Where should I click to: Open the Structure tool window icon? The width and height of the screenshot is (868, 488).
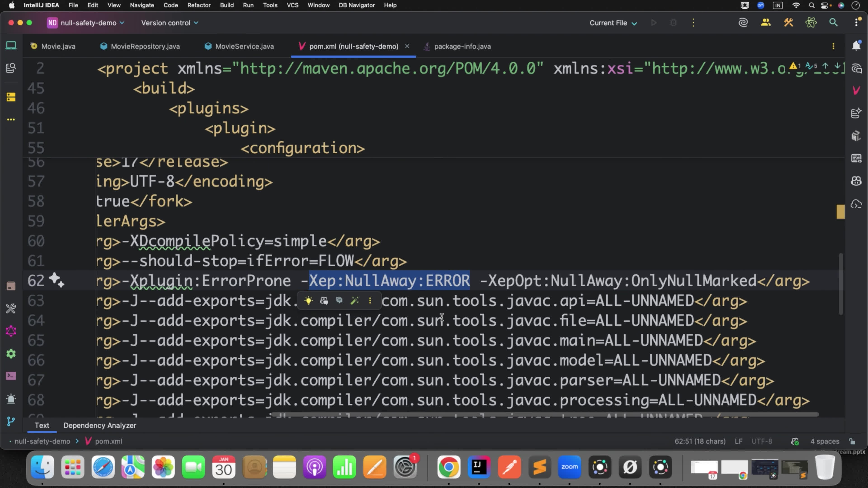(11, 97)
